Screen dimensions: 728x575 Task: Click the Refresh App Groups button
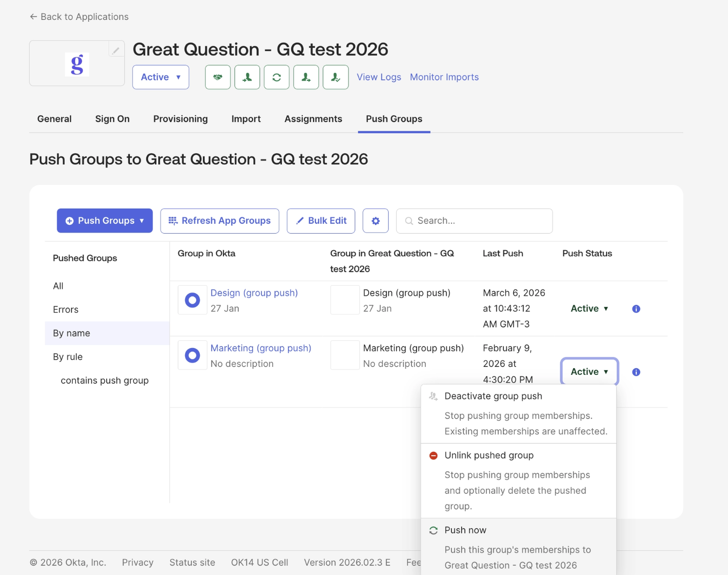point(220,221)
